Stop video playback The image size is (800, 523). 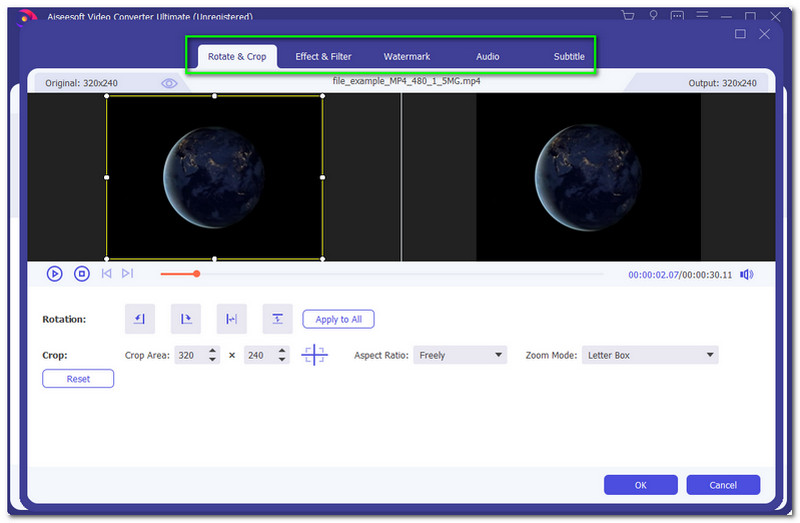point(82,273)
